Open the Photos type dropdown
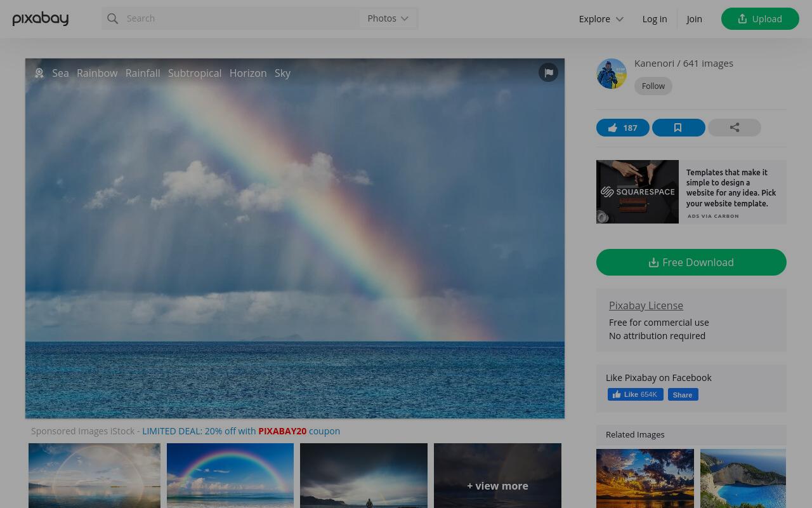Viewport: 812px width, 508px height. (388, 18)
